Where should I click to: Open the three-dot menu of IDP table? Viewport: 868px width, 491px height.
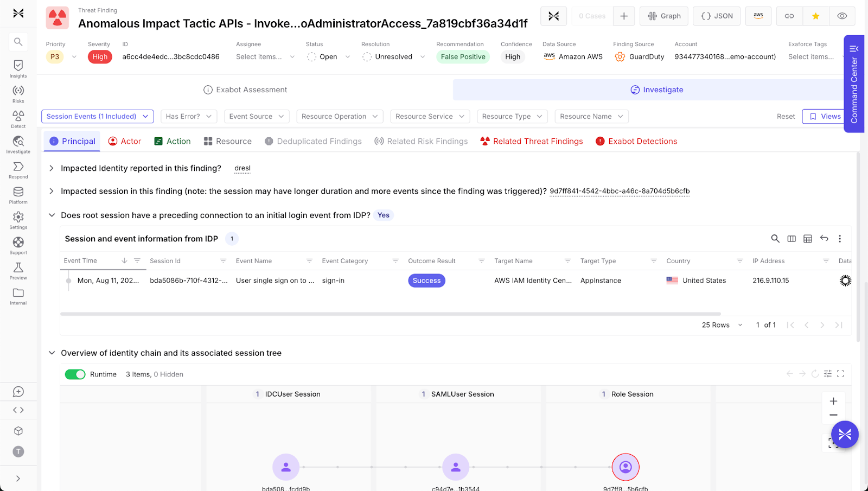pyautogui.click(x=840, y=239)
